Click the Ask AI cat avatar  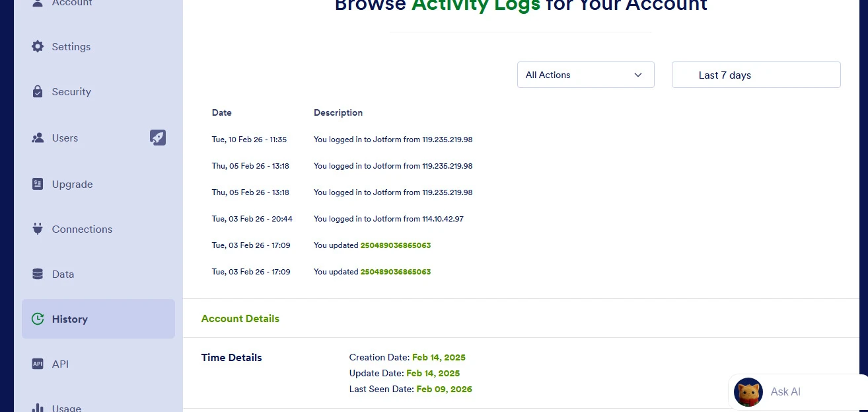(x=748, y=391)
